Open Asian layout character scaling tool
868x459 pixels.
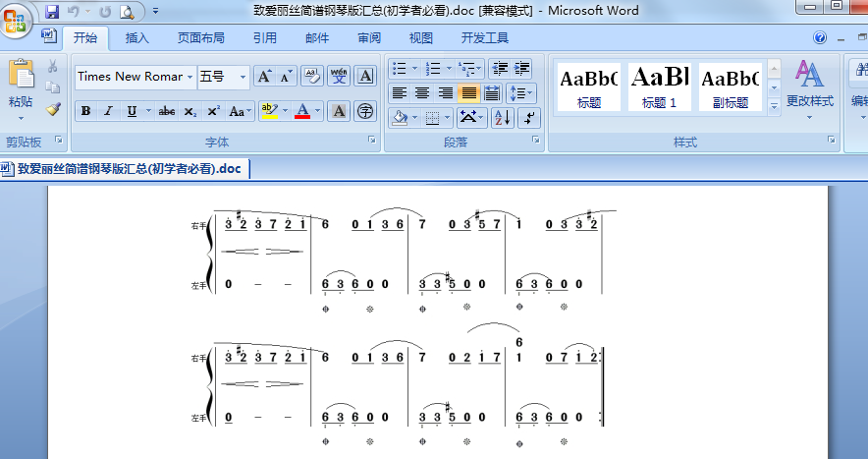[471, 118]
